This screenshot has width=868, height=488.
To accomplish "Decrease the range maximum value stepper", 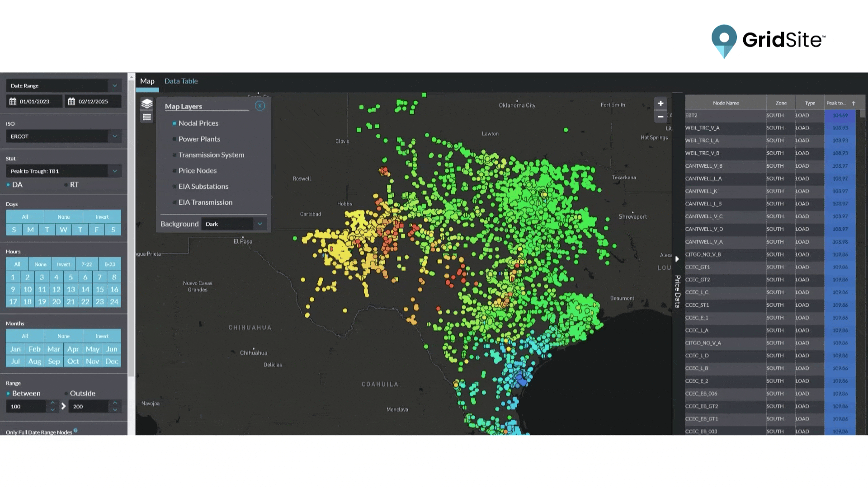I will pyautogui.click(x=115, y=410).
